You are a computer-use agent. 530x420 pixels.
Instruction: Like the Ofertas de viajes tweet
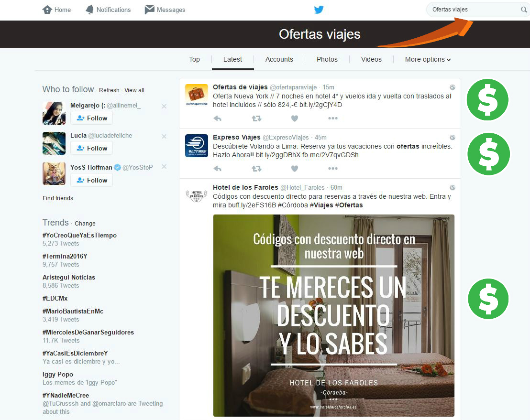pos(295,118)
